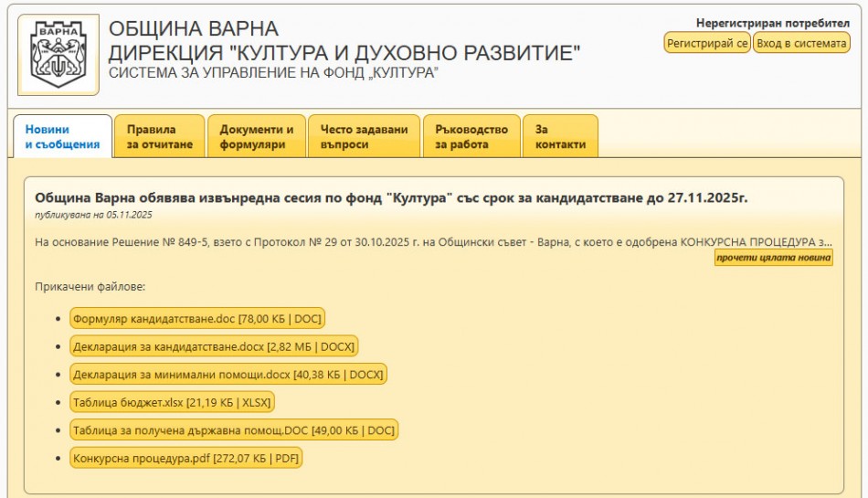Select the "Често задавани въпроси" tab
This screenshot has height=498, width=868.
coord(364,137)
